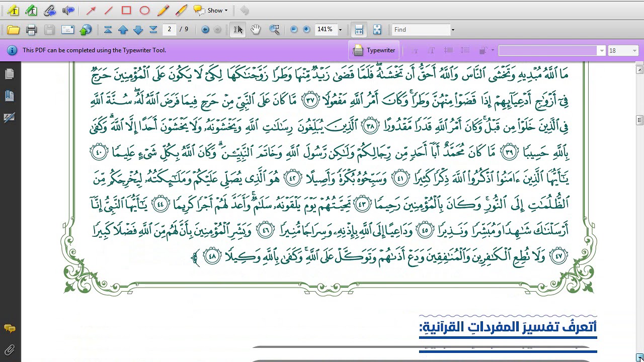644x362 pixels.
Task: Click the decrease font size icon
Action: [415, 50]
